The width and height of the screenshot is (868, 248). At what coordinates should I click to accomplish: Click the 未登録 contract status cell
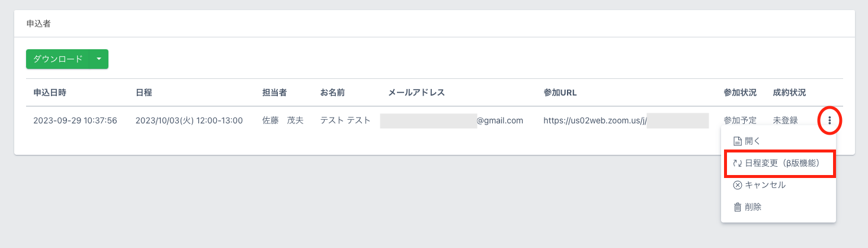point(785,120)
